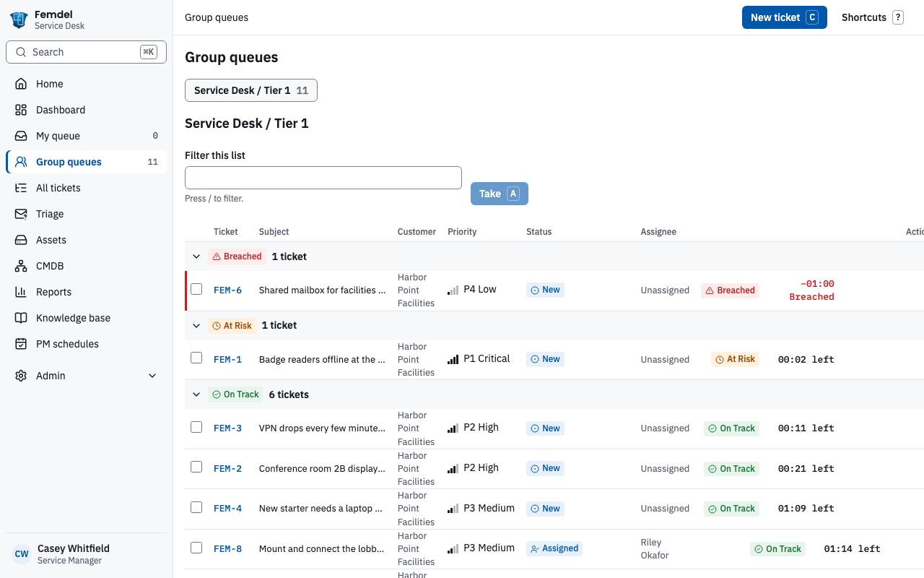Screen dimensions: 924x578
Task: View Reports from the sidebar
Action: (86, 292)
